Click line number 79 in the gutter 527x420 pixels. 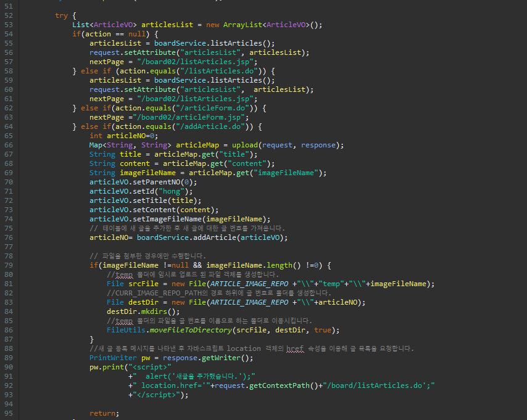(x=9, y=265)
